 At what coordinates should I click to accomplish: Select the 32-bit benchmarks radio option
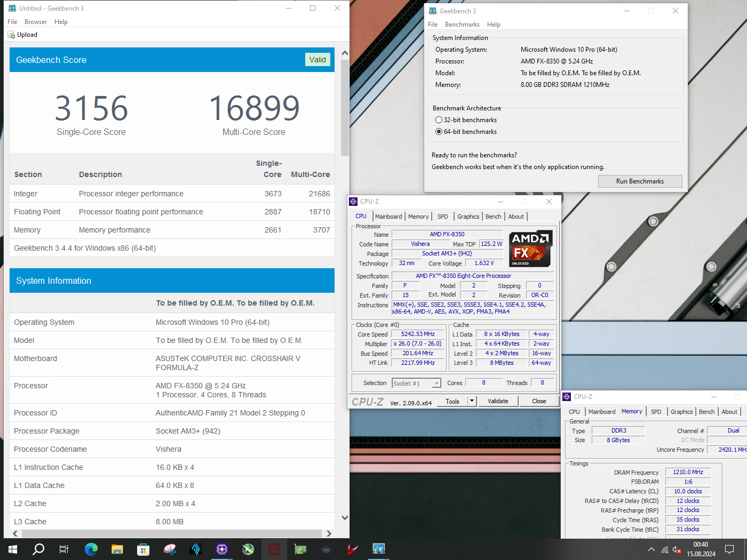pos(439,120)
